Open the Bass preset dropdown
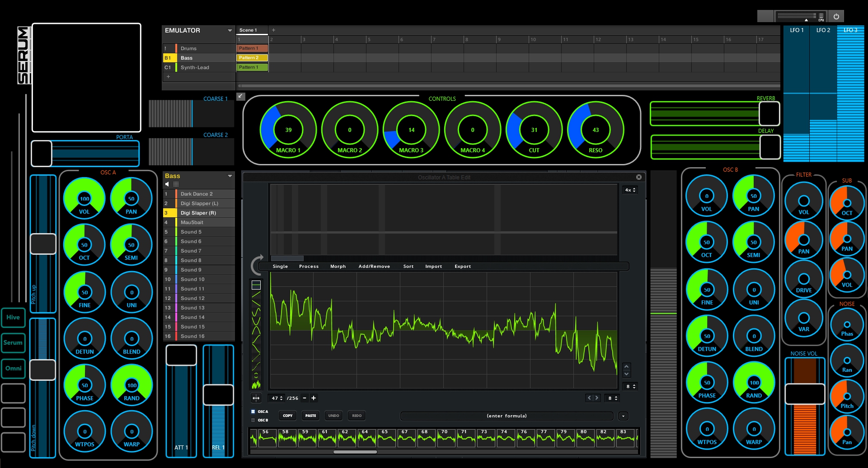 tap(230, 176)
